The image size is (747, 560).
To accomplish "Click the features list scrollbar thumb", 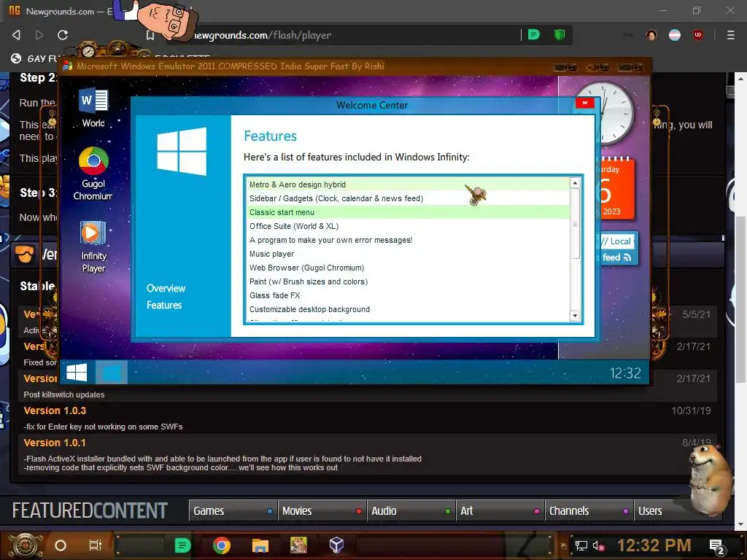I will tap(575, 224).
